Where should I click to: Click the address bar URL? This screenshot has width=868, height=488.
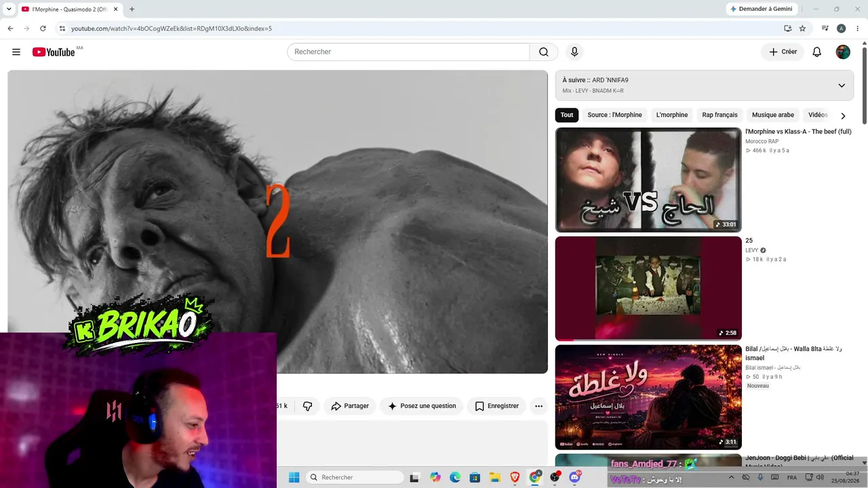pos(172,28)
